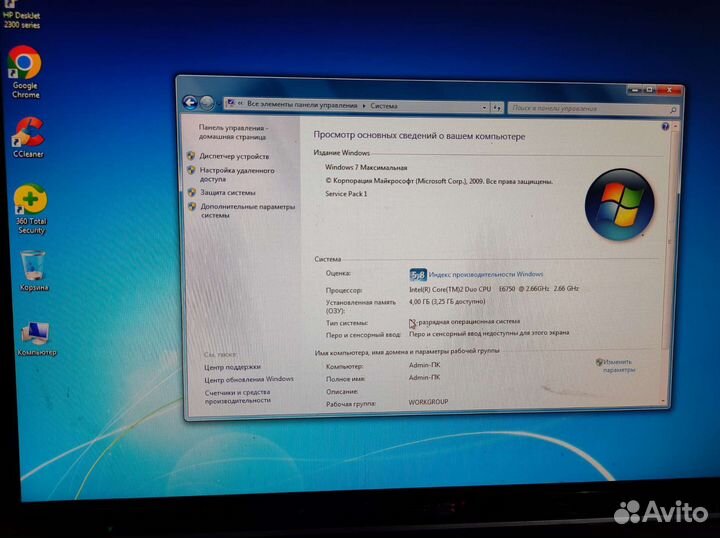Click the blue help question icon
This screenshot has width=720, height=538.
665,127
